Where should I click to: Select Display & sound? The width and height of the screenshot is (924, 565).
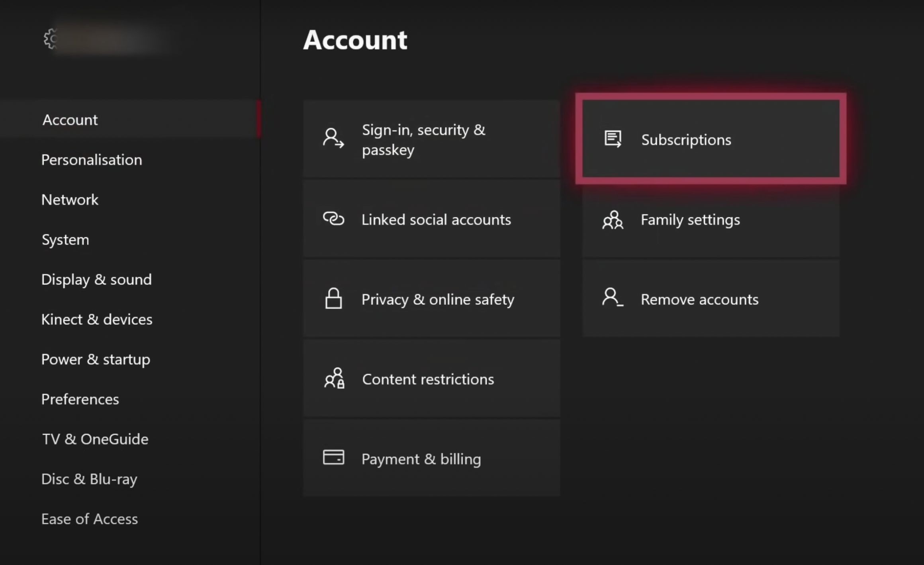tap(96, 279)
